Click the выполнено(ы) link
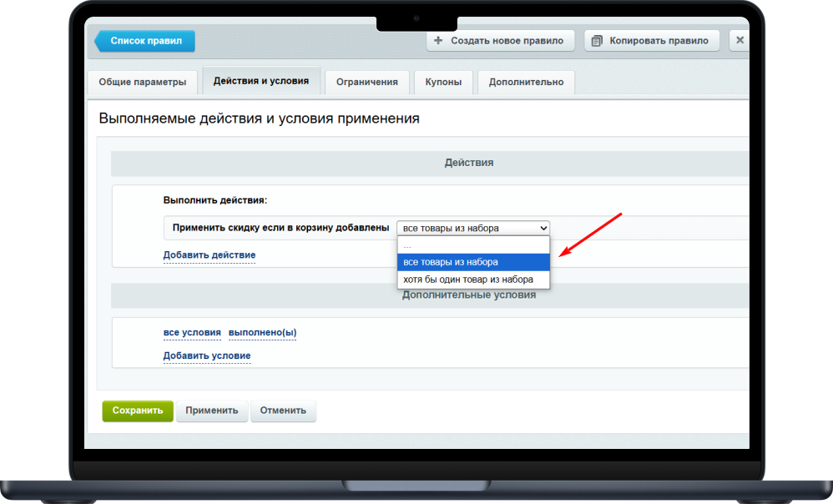This screenshot has width=833, height=504. tap(262, 332)
